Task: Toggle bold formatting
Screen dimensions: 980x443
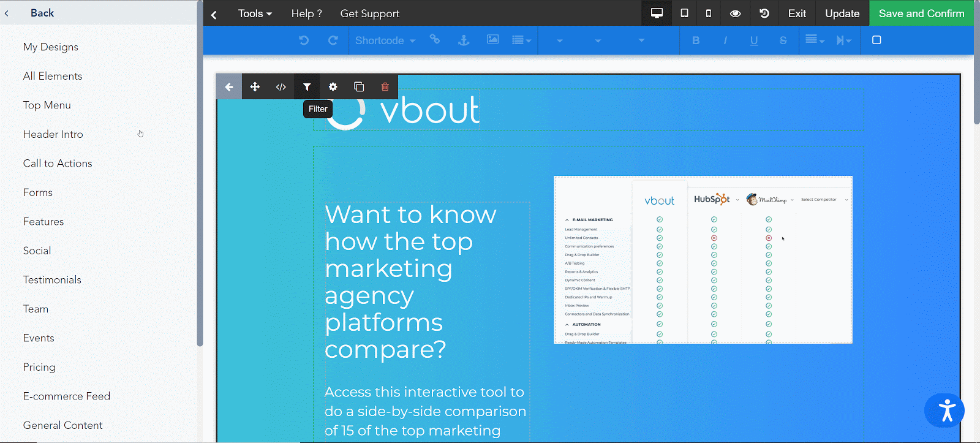Action: pos(696,40)
